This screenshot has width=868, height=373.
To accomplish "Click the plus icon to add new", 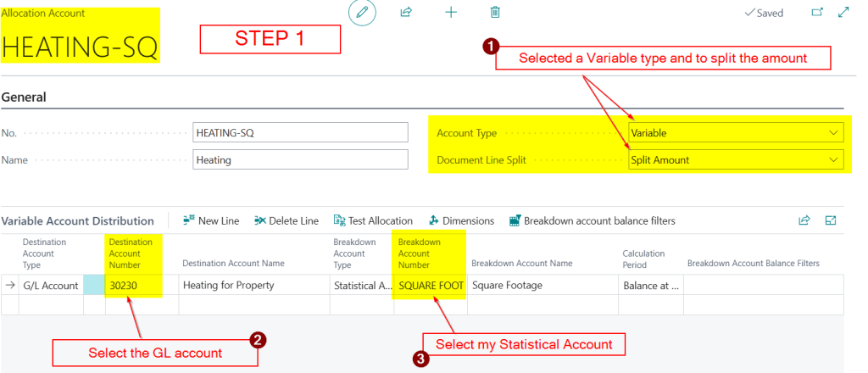I will coord(451,13).
